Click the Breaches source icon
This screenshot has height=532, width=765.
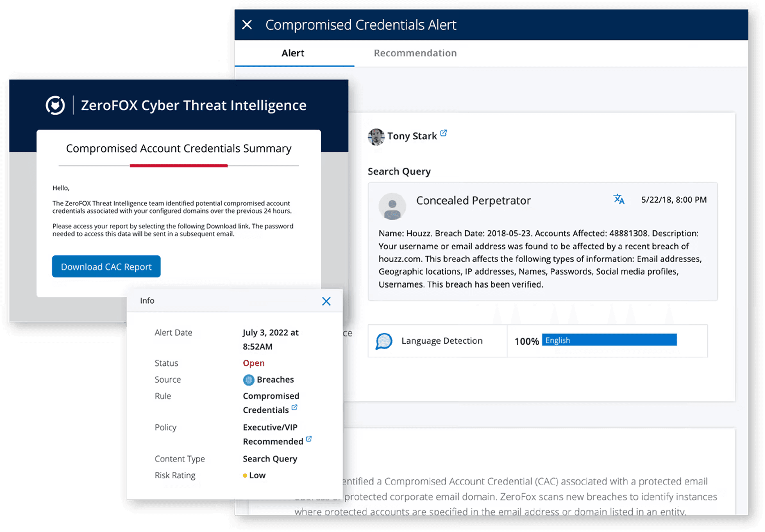(x=248, y=380)
